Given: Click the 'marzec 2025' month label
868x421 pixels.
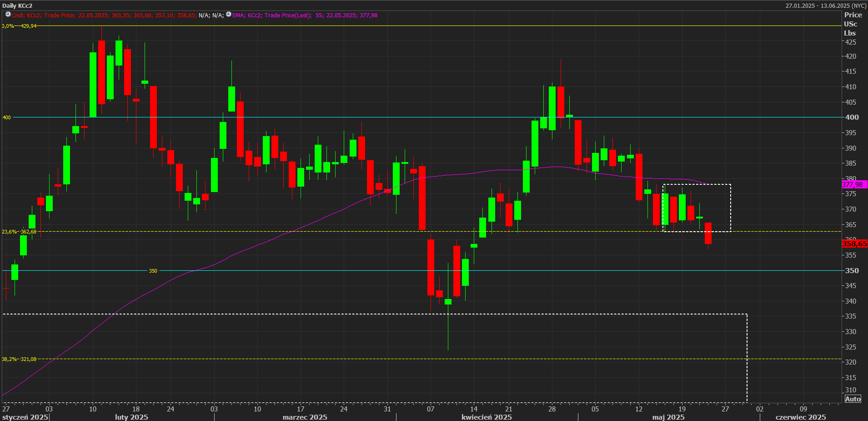Looking at the screenshot, I should pos(305,417).
